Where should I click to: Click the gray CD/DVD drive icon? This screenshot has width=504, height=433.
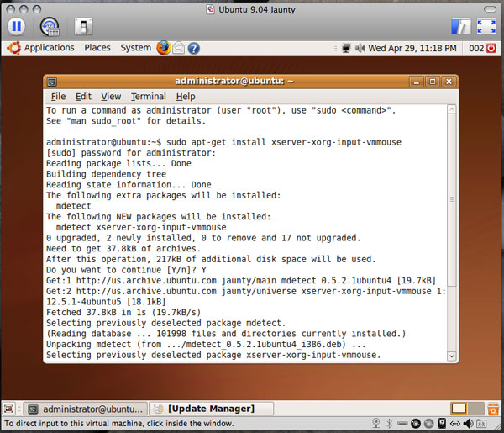point(428,424)
